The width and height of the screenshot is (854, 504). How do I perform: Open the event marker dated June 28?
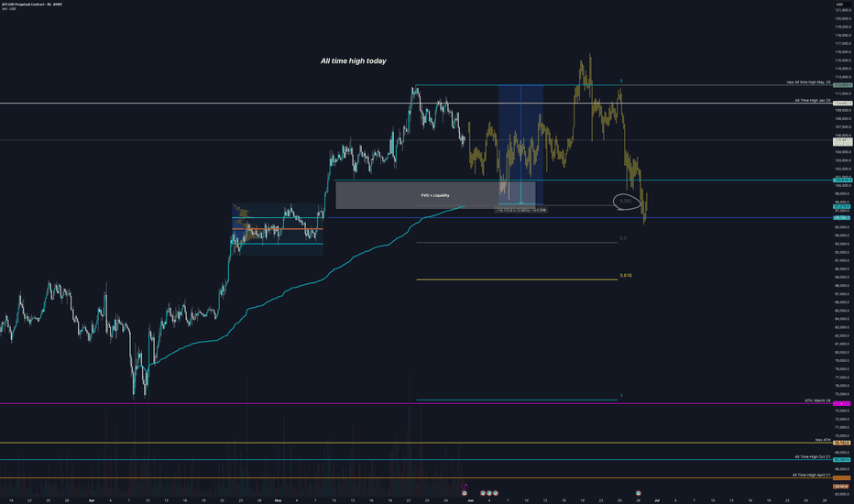(639, 493)
